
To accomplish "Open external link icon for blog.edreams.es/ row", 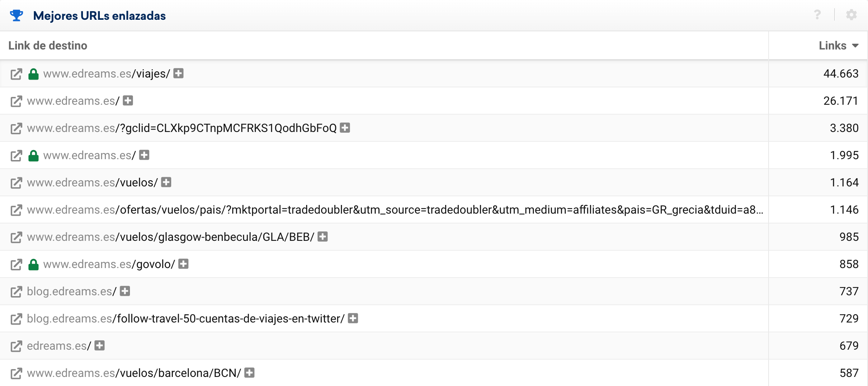I will (x=16, y=292).
